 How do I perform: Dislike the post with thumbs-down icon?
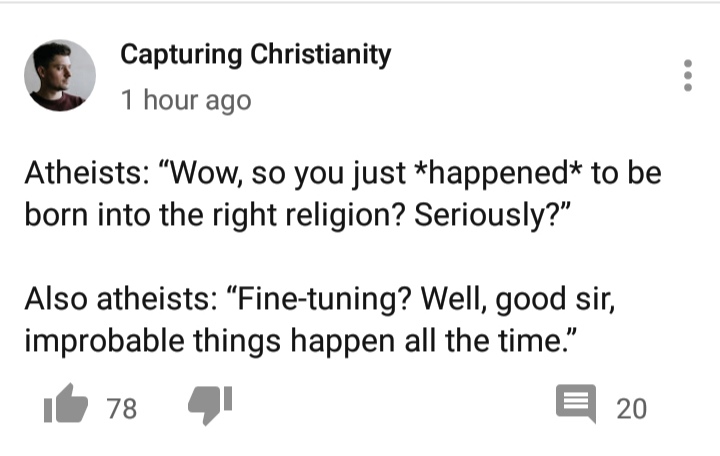point(210,405)
